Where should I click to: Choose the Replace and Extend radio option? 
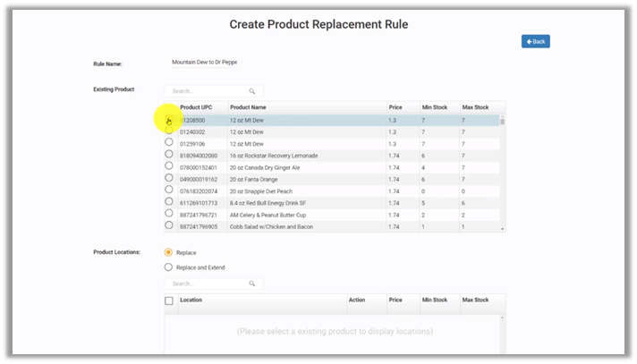169,267
